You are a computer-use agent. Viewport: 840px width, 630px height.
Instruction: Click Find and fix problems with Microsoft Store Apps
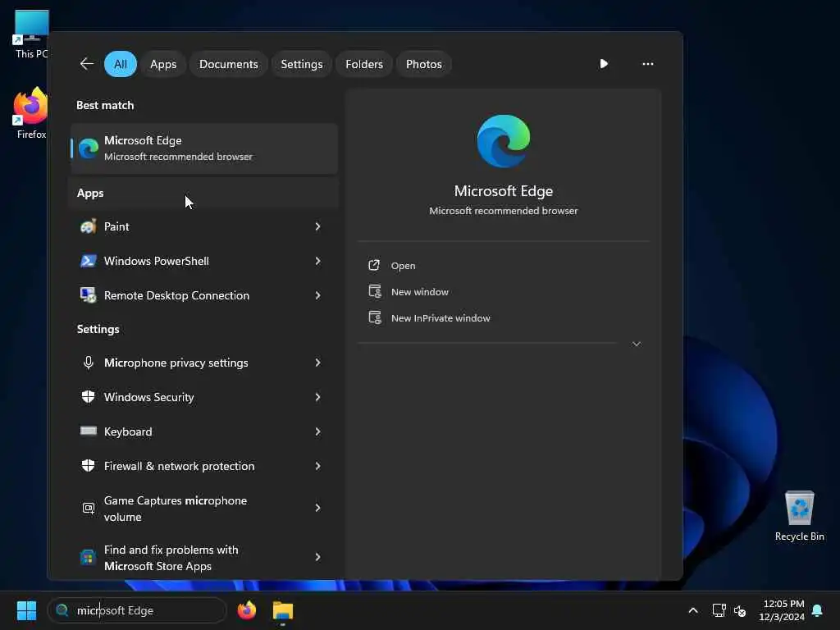(x=171, y=558)
